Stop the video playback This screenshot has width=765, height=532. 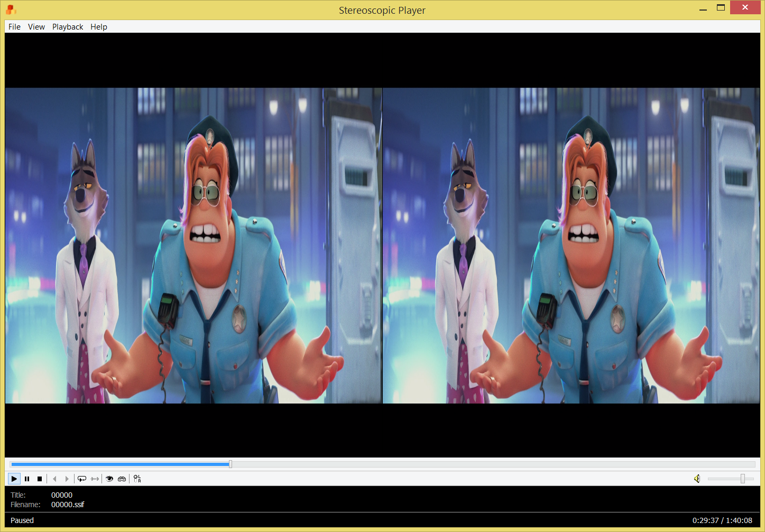click(40, 479)
